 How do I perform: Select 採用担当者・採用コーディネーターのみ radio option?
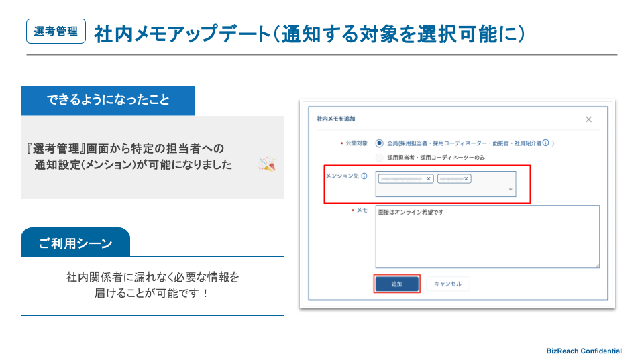click(x=380, y=157)
